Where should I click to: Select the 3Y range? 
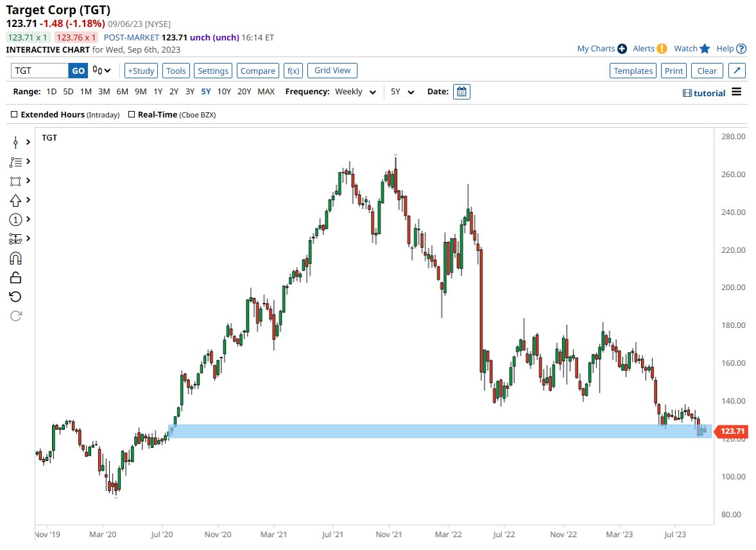[x=190, y=92]
